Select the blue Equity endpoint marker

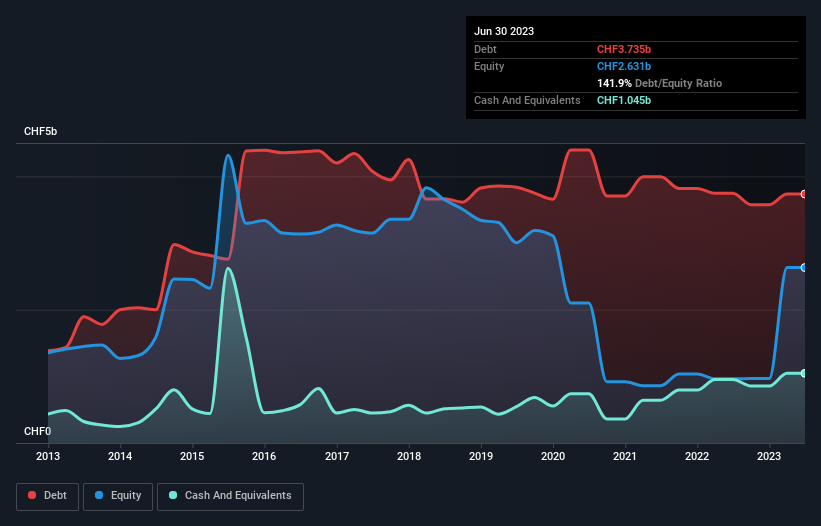804,267
